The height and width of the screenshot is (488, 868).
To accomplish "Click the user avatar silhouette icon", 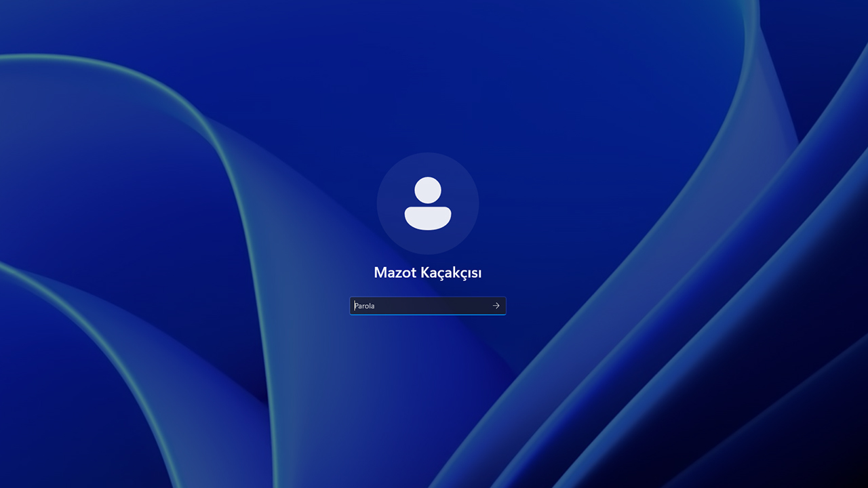I will 428,204.
